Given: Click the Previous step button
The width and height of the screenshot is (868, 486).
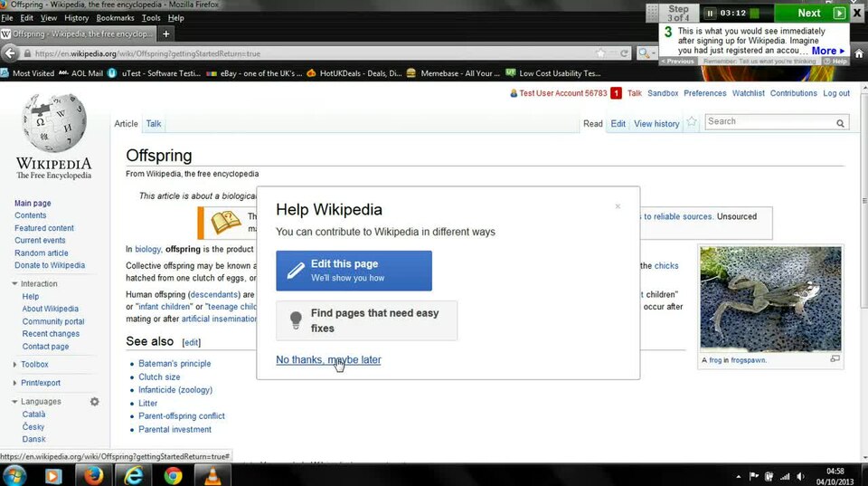Looking at the screenshot, I should [x=678, y=61].
